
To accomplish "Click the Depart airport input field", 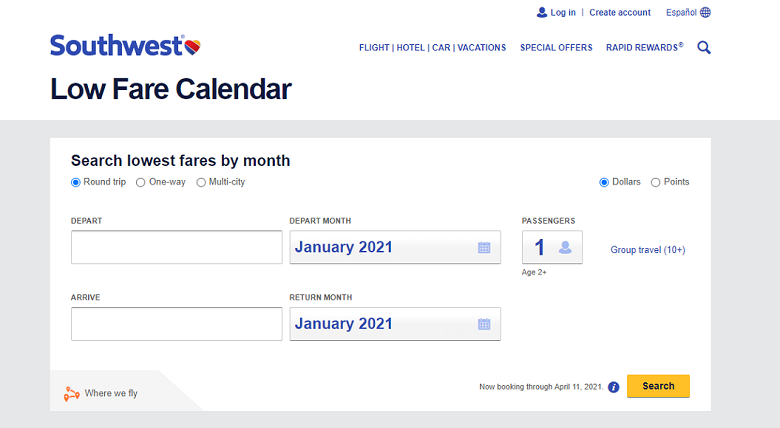I will 177,247.
